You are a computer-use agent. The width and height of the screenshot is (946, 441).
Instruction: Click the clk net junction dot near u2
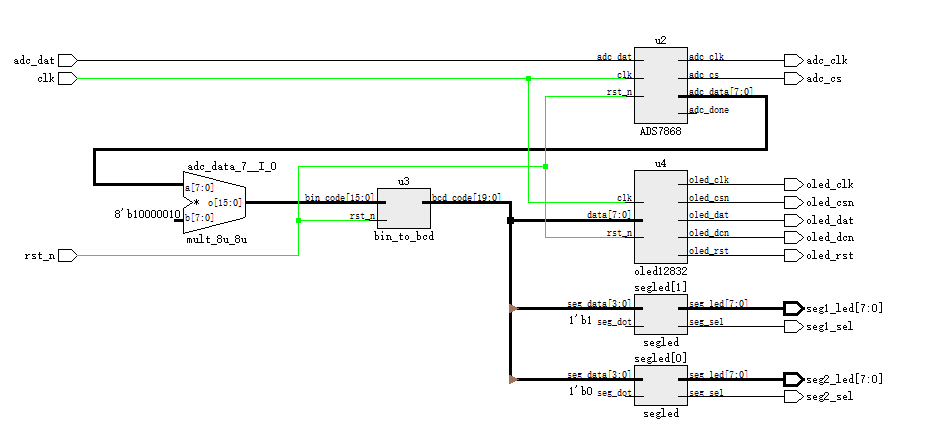click(529, 78)
